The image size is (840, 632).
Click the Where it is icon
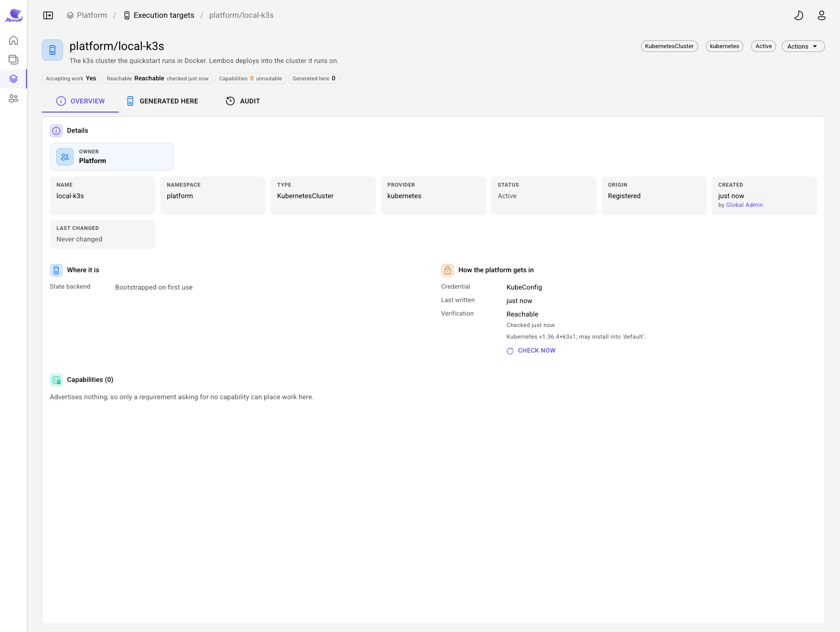56,270
